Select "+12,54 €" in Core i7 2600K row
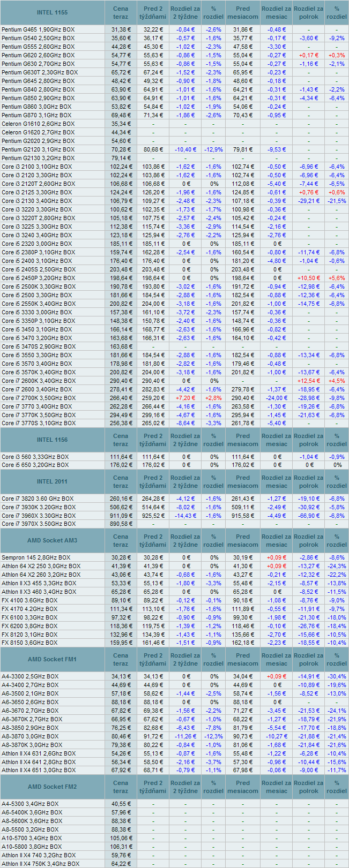The image size is (349, 868). (x=309, y=381)
